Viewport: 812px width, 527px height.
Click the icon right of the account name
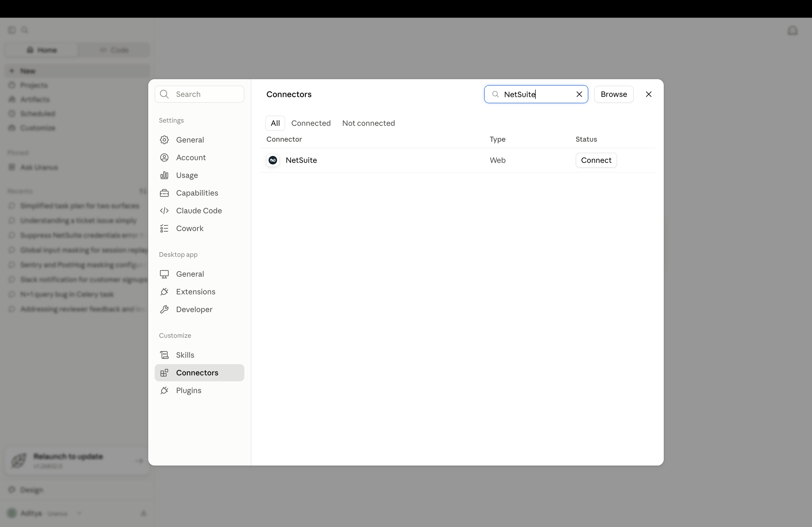(144, 513)
